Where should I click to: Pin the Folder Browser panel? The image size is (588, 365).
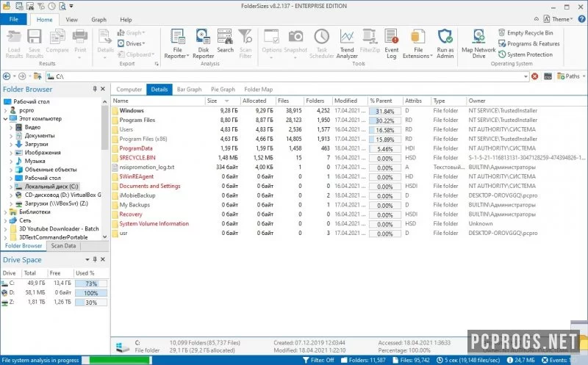(x=95, y=89)
